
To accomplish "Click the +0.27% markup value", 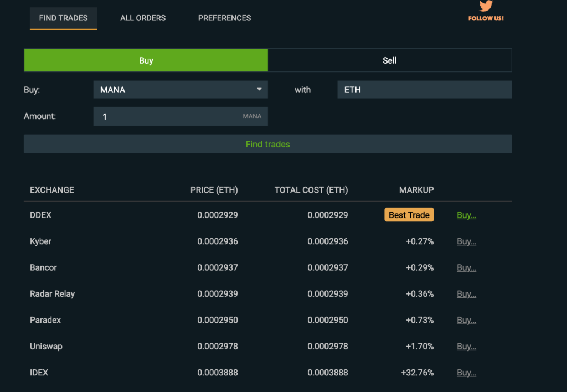I will tap(420, 241).
